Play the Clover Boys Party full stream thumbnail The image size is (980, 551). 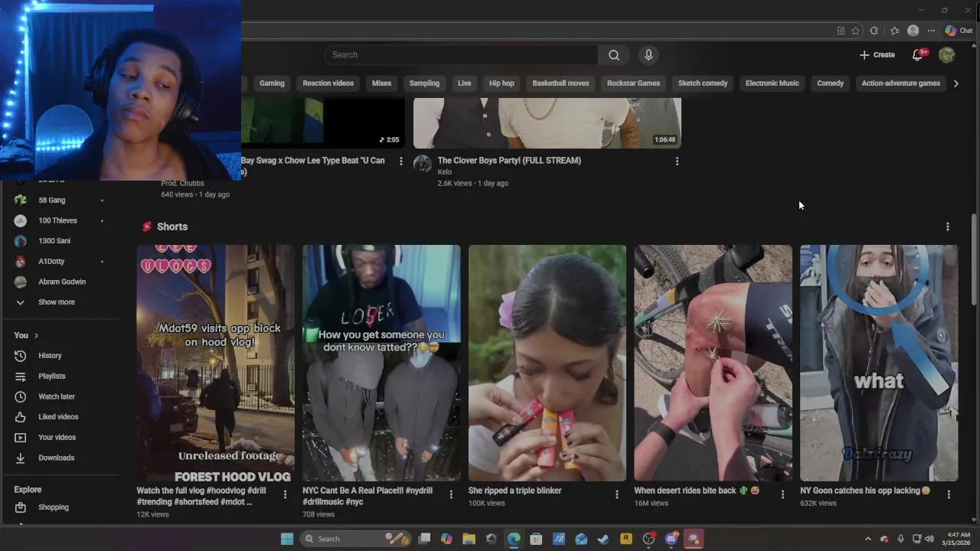click(547, 123)
